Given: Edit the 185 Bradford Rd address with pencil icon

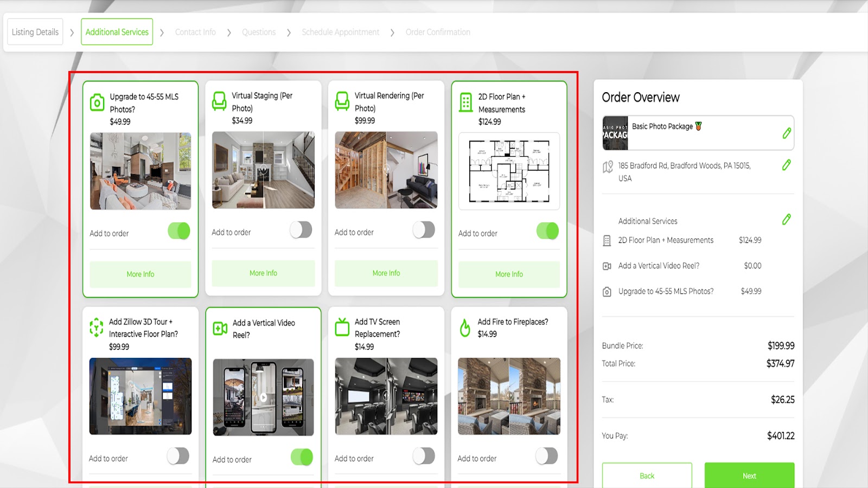Looking at the screenshot, I should click(x=787, y=165).
